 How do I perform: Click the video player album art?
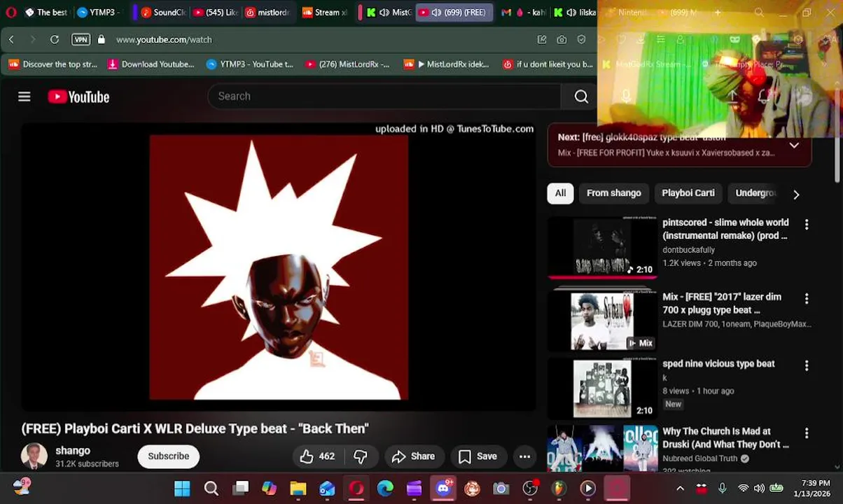click(x=279, y=267)
